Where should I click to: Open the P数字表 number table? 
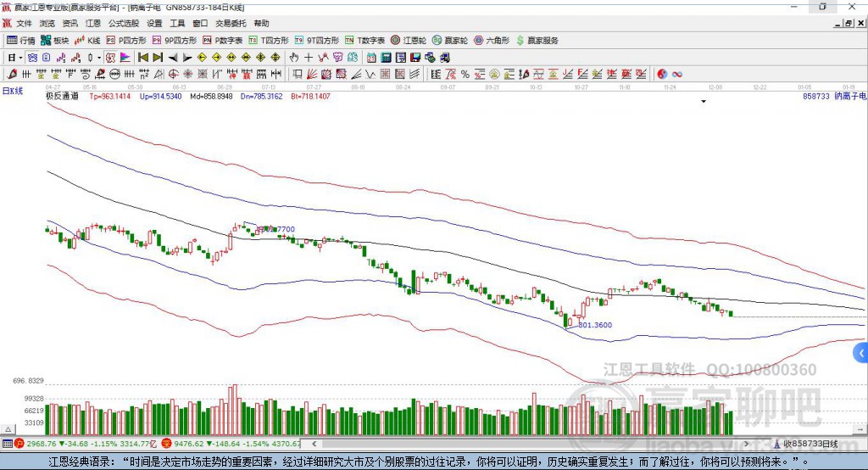223,41
